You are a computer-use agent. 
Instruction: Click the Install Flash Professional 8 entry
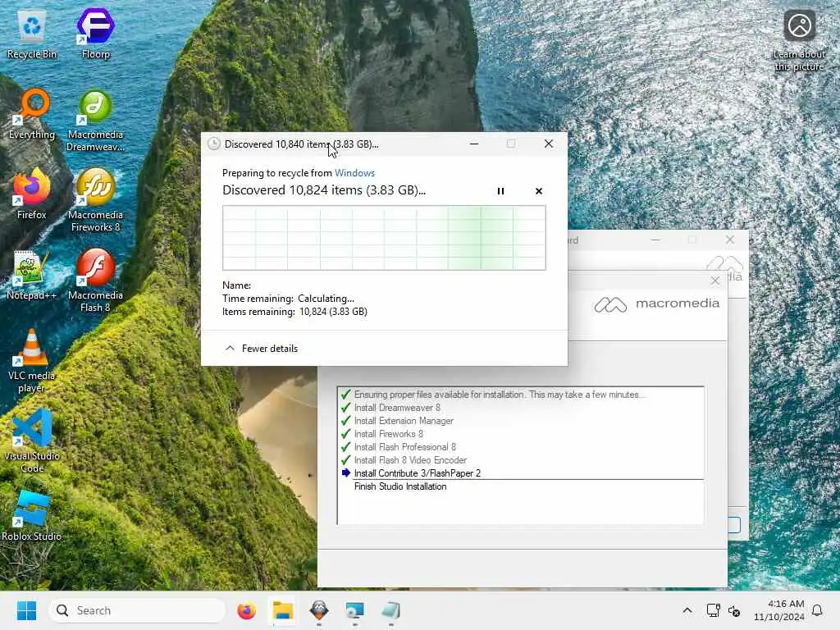tap(405, 447)
